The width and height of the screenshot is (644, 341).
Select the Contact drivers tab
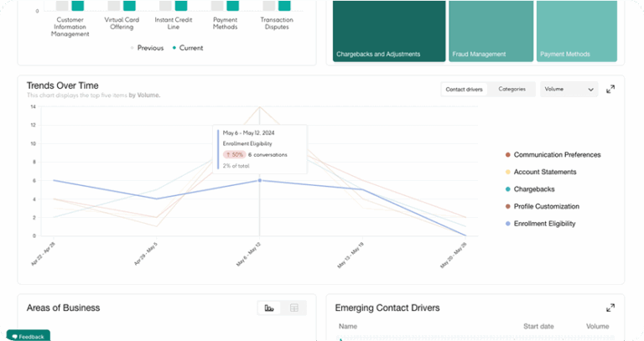coord(464,89)
